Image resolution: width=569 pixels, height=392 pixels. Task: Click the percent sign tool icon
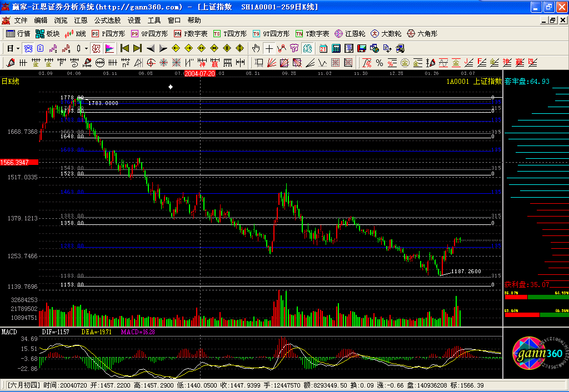click(380, 63)
